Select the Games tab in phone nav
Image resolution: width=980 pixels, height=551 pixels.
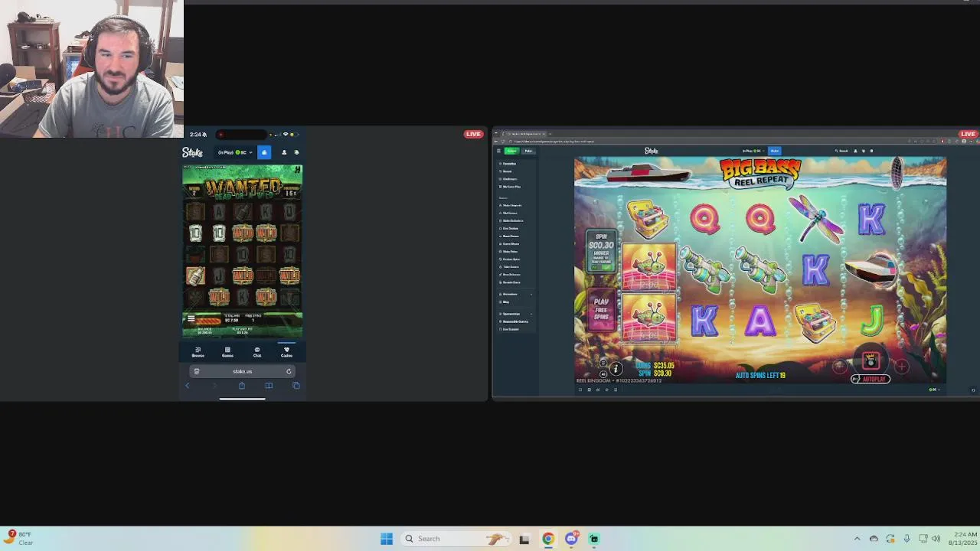227,352
